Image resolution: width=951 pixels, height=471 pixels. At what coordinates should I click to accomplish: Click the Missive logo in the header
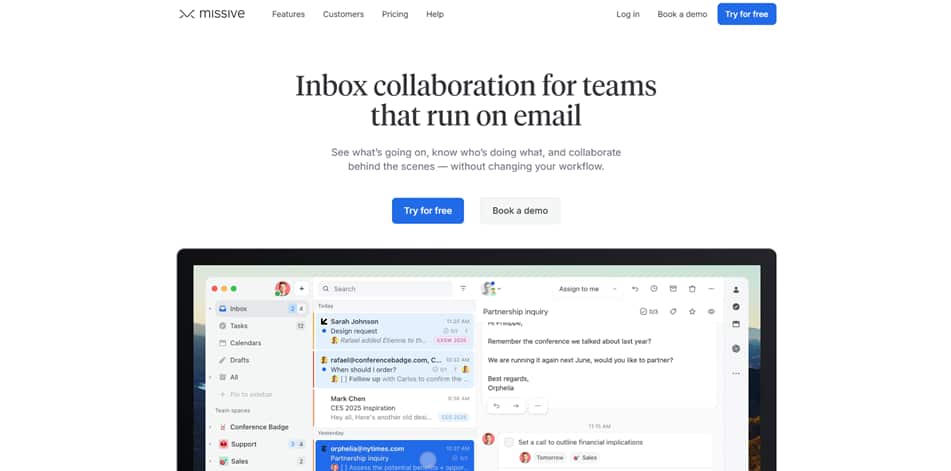(210, 14)
